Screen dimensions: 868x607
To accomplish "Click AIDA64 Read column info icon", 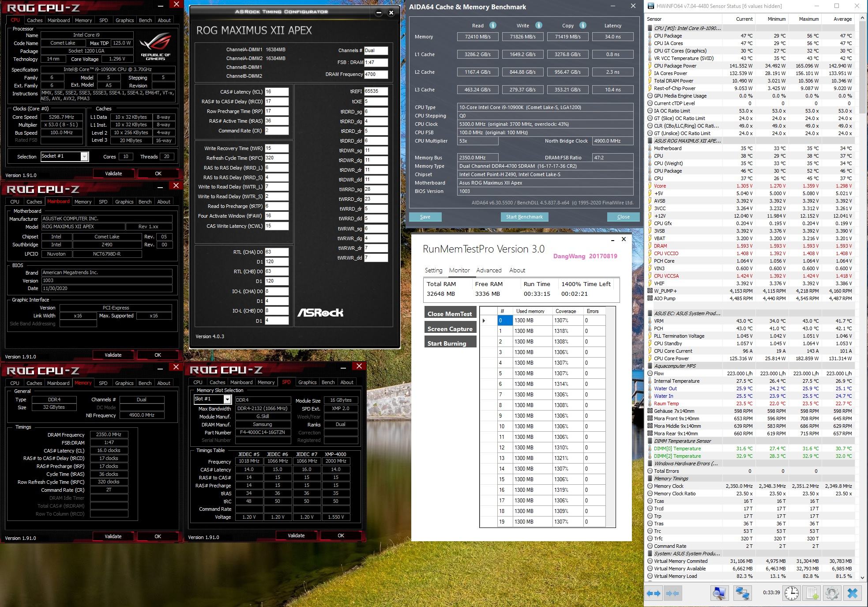I will [493, 25].
